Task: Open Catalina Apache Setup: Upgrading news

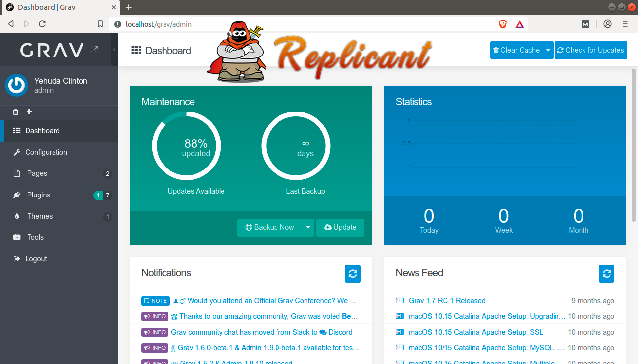Action: pos(487,316)
